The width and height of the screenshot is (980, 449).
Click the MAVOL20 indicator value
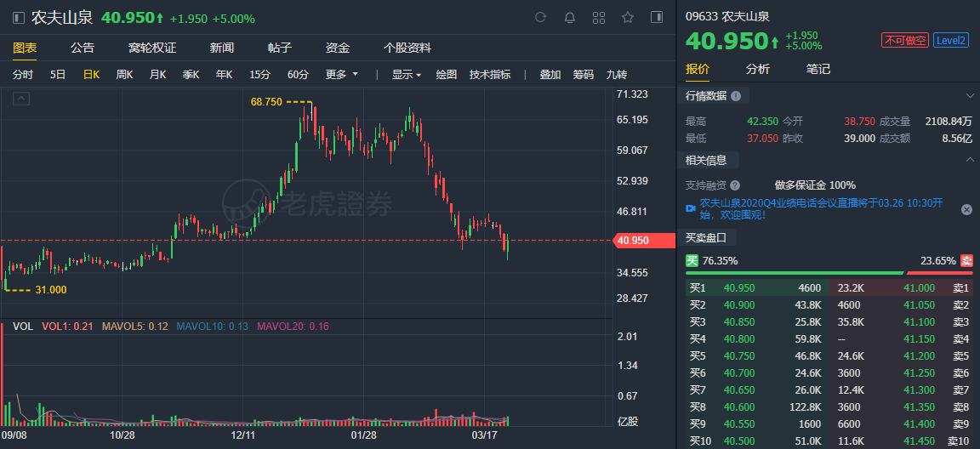tap(293, 326)
